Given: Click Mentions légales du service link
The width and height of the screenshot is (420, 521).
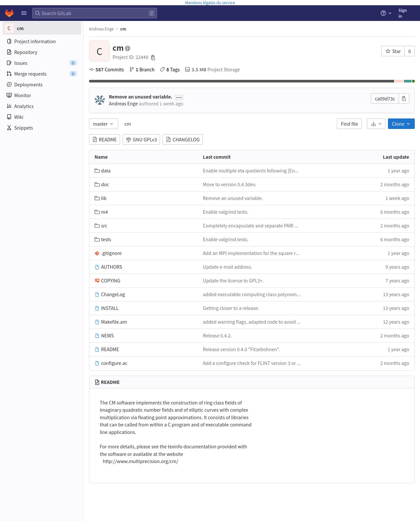Looking at the screenshot, I should 210,3.
